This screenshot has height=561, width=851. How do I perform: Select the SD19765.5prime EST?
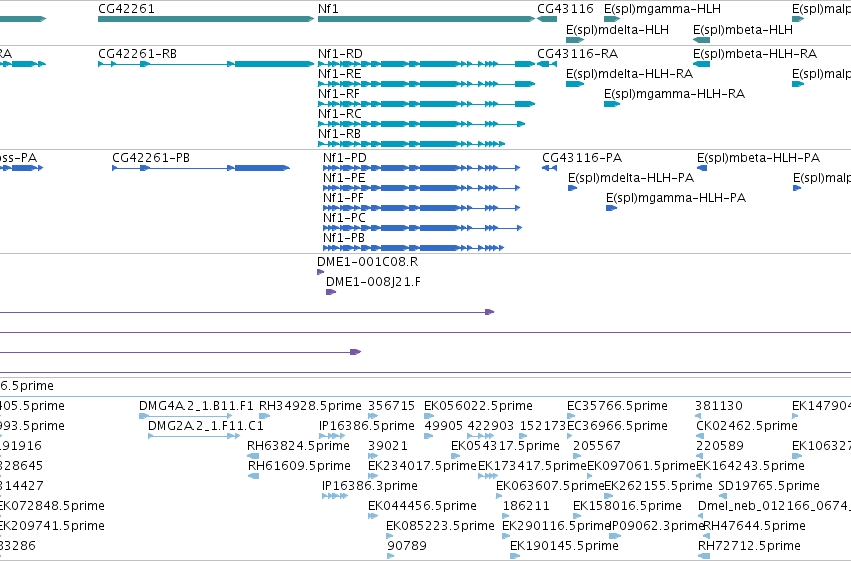[x=722, y=496]
